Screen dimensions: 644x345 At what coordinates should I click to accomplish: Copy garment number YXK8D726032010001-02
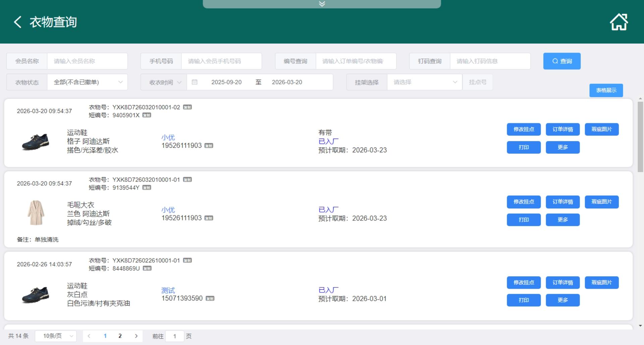(x=187, y=107)
